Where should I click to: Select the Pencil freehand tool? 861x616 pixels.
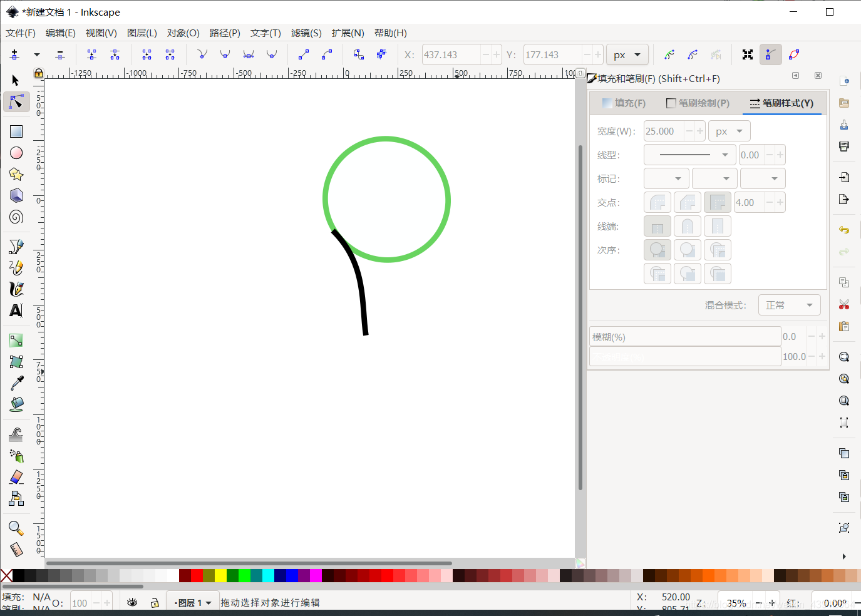tap(16, 268)
